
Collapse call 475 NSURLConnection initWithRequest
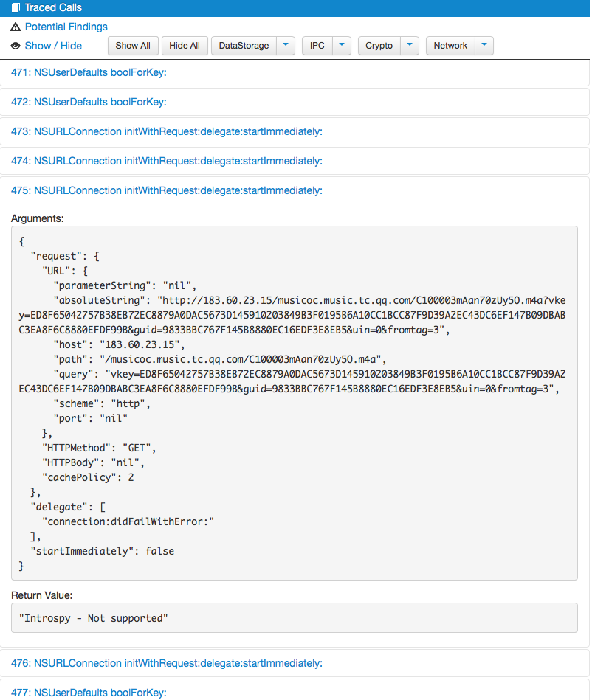pyautogui.click(x=167, y=190)
